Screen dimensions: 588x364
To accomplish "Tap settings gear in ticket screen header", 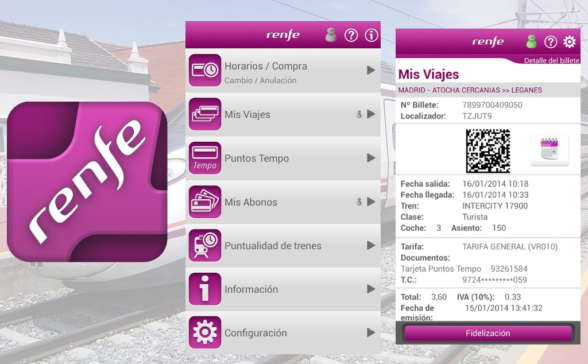I will pyautogui.click(x=569, y=41).
